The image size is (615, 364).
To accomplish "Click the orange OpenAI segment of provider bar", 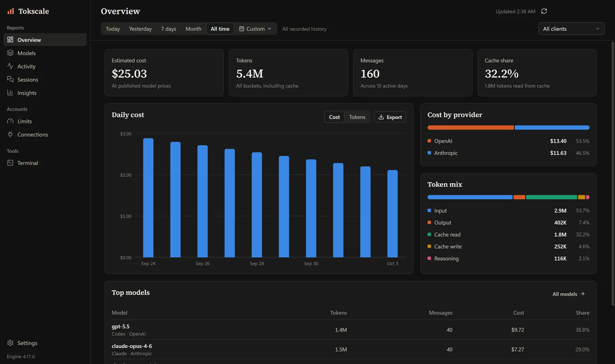I will pos(470,128).
